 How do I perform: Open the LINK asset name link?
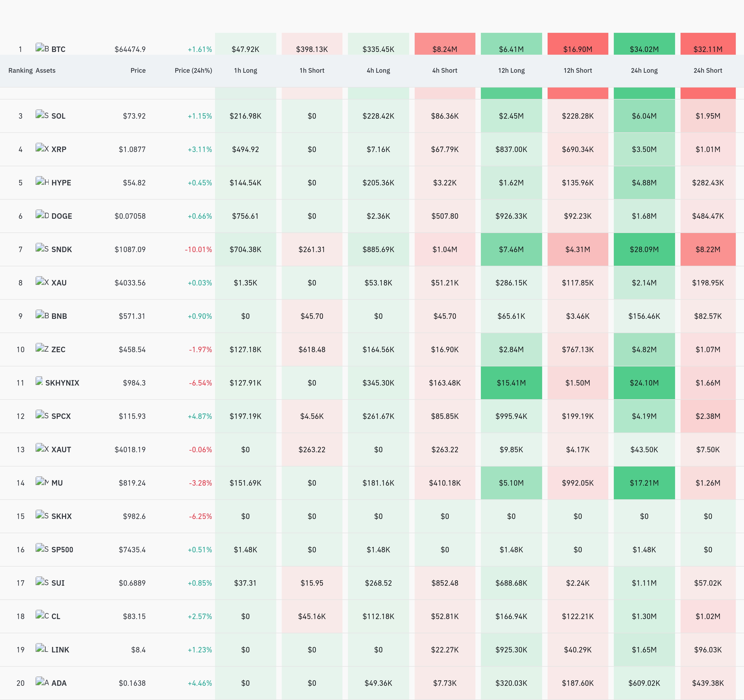[x=60, y=650]
